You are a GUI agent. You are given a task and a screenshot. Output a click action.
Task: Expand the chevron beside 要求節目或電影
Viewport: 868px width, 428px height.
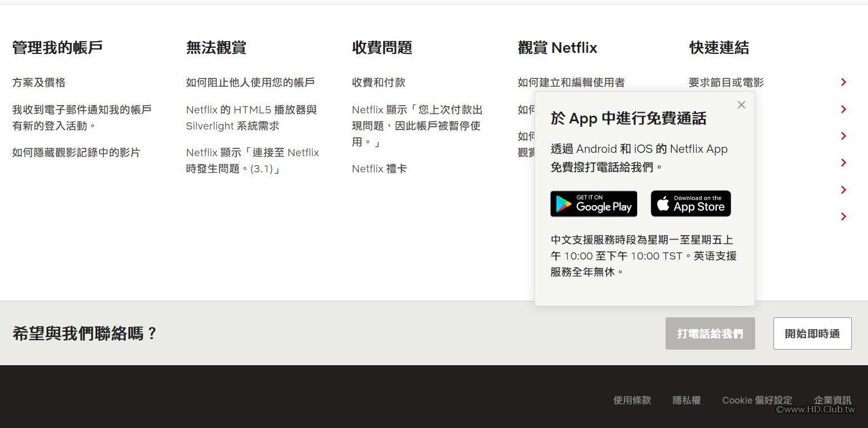844,82
